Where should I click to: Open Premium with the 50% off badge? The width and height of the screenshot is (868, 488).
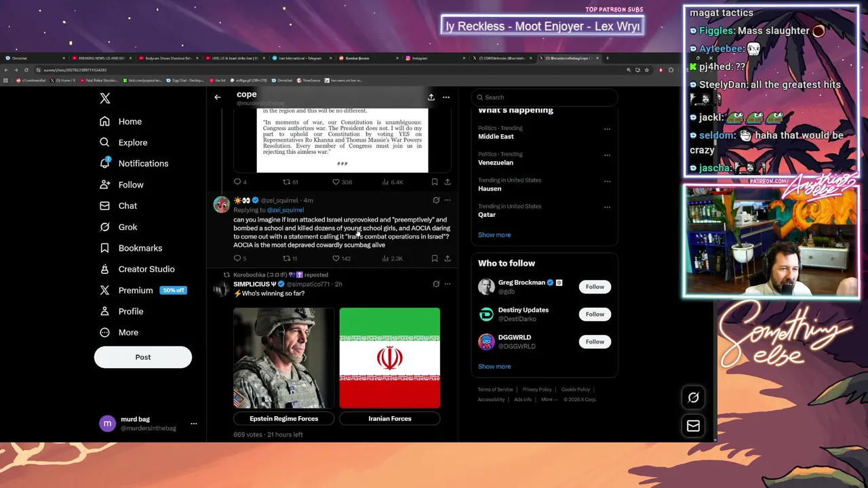pos(143,290)
